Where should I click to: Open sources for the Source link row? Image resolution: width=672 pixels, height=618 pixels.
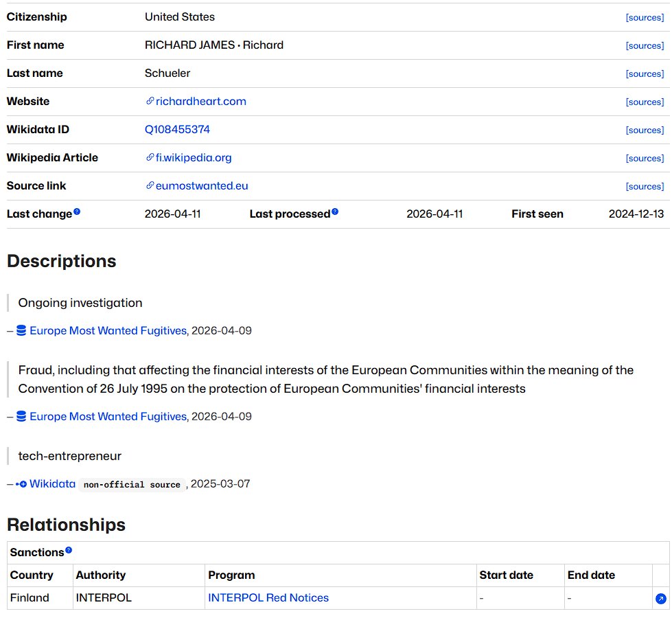645,187
